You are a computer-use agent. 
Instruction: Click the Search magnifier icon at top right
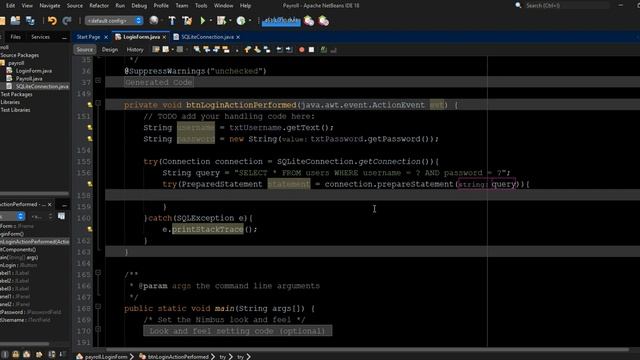(x=518, y=5)
